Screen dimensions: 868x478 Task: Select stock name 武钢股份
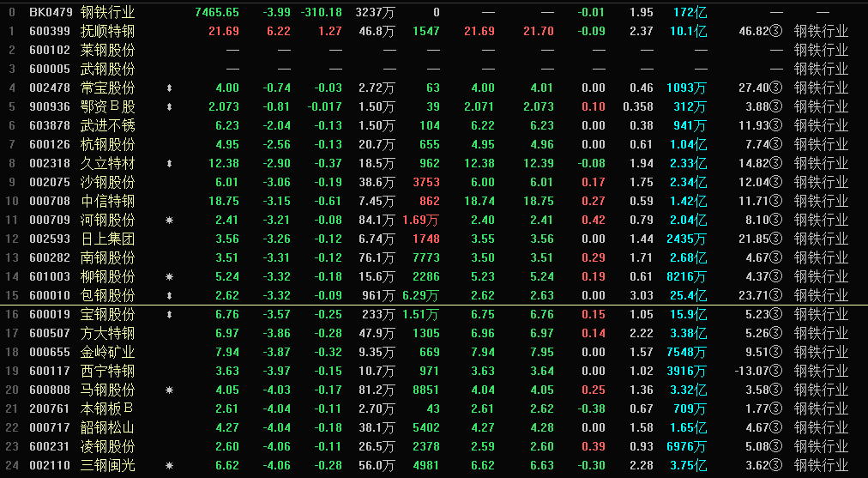click(x=107, y=69)
